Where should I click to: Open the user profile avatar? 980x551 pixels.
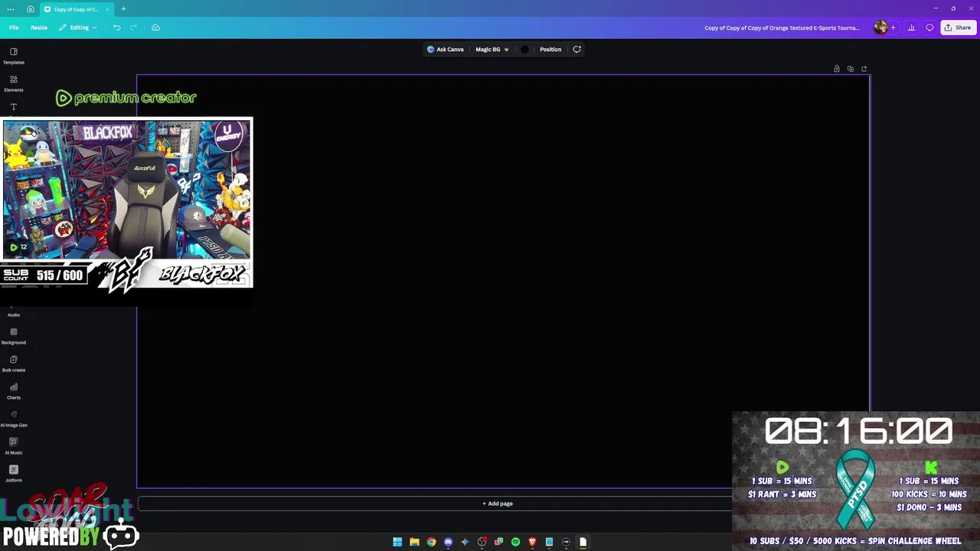click(880, 28)
